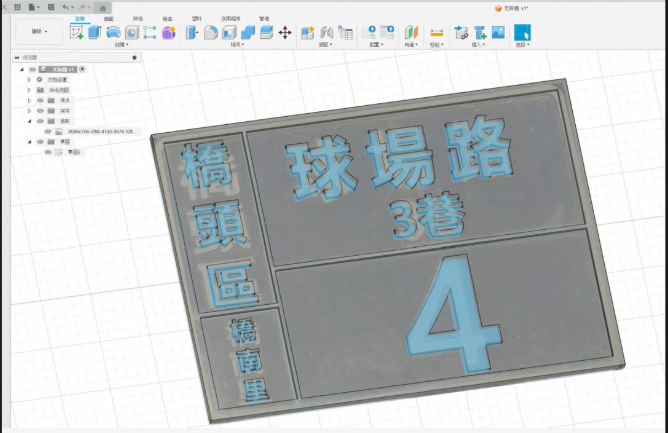Open the 设计 workspace dropdown
This screenshot has height=433, width=668.
[39, 31]
